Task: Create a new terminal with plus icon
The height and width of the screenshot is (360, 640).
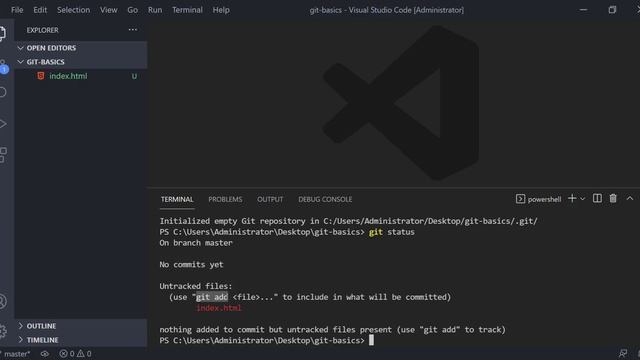Action: pyautogui.click(x=572, y=198)
